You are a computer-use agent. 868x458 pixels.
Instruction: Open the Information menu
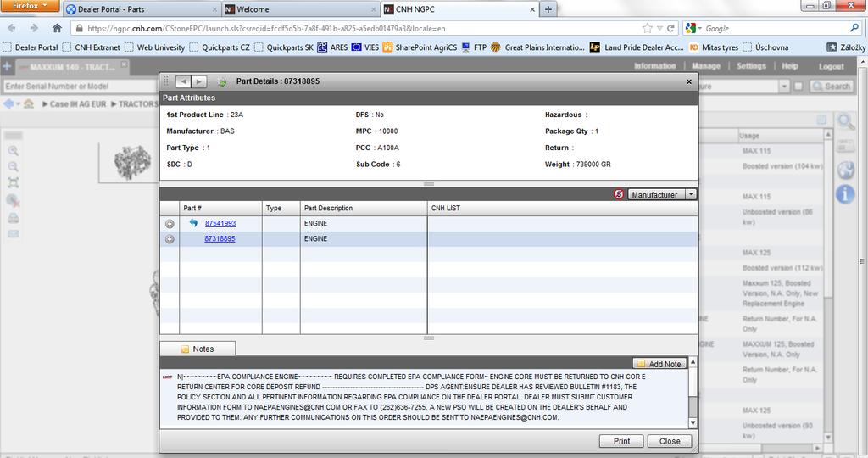click(x=655, y=66)
